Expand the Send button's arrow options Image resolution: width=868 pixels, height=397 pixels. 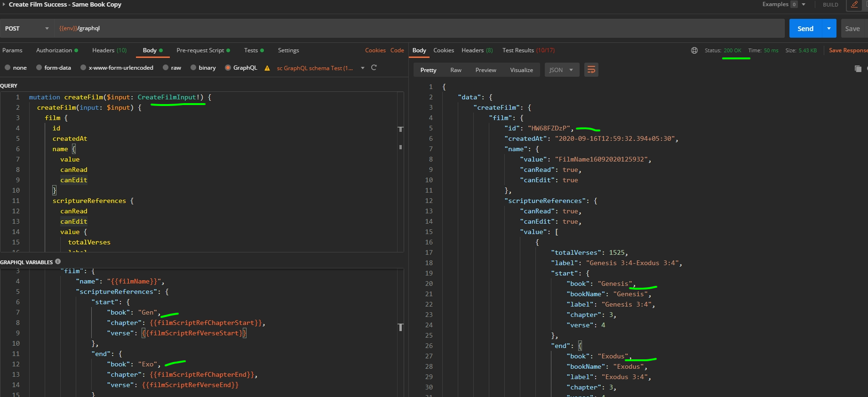point(829,28)
